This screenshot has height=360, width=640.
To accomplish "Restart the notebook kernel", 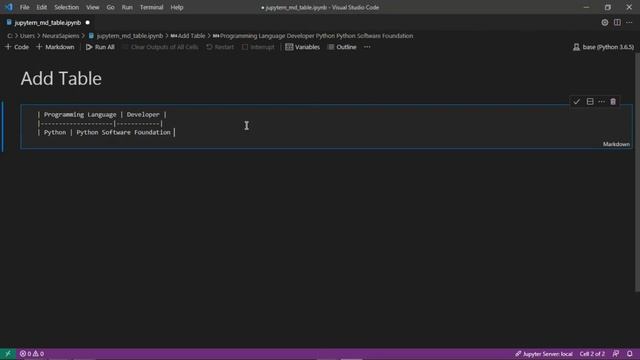I will point(220,47).
